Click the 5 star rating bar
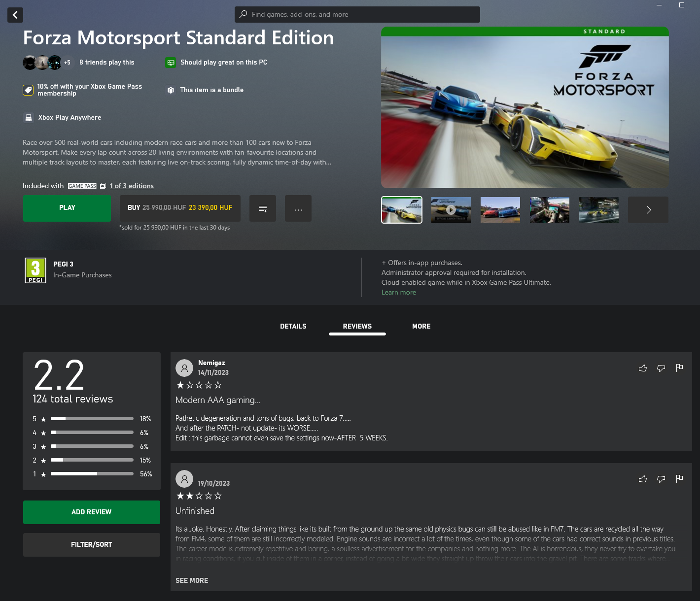 pyautogui.click(x=92, y=419)
